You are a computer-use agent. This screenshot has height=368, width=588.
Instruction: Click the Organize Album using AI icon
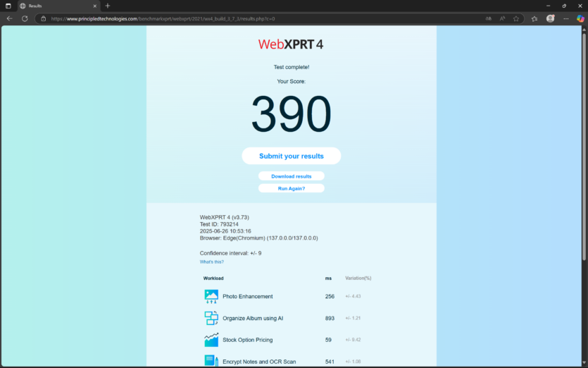(211, 318)
